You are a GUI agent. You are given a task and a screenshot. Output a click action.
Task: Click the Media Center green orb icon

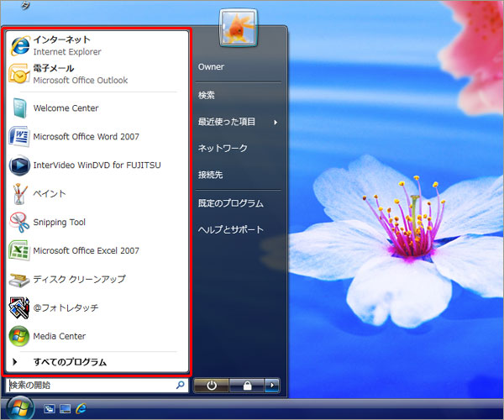coord(19,336)
